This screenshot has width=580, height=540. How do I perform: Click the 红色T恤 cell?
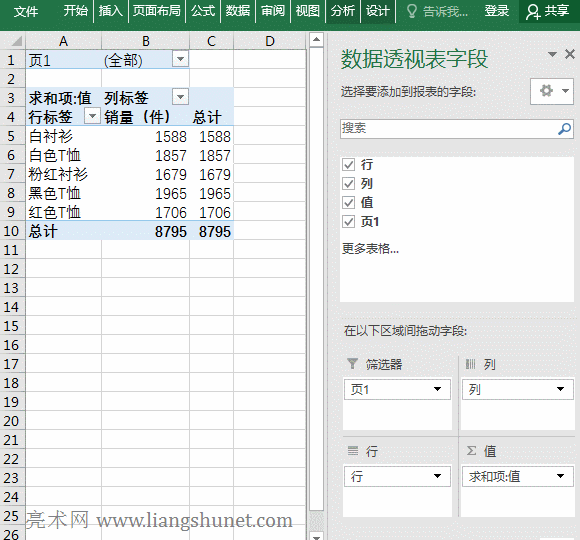(x=63, y=212)
